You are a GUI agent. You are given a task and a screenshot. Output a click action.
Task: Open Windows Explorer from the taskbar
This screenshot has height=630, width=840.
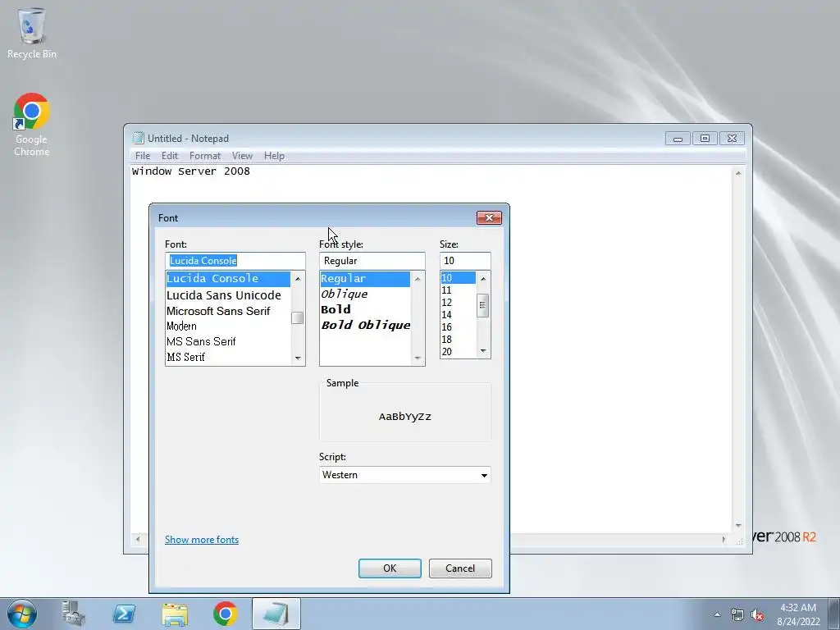[175, 614]
